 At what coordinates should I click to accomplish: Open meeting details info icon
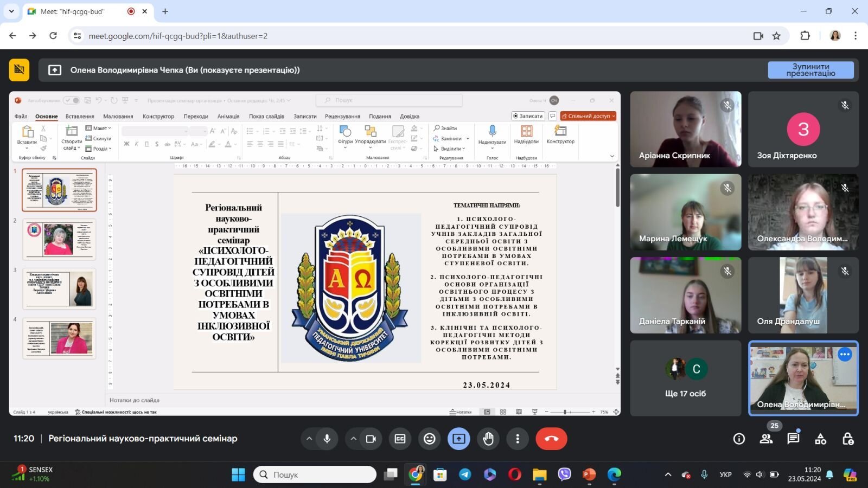pyautogui.click(x=739, y=439)
